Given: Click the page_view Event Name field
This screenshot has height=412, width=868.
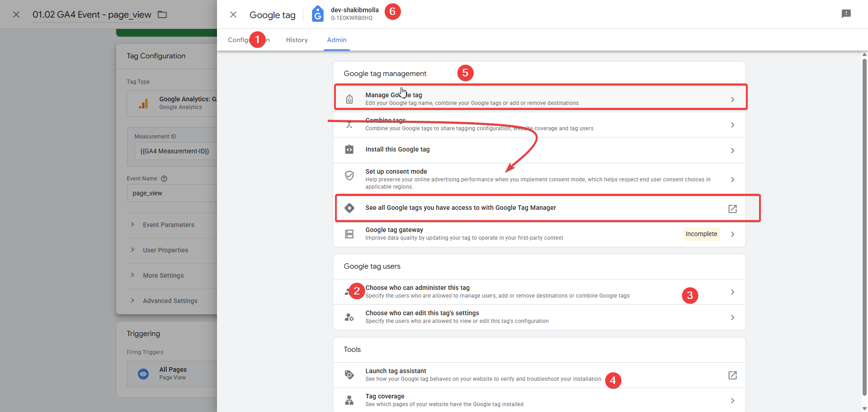Looking at the screenshot, I should tap(172, 193).
